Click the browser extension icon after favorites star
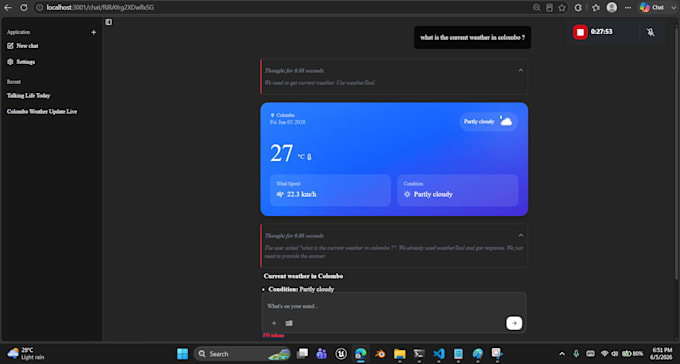Screen dimensions: 680x364 click(x=578, y=7)
